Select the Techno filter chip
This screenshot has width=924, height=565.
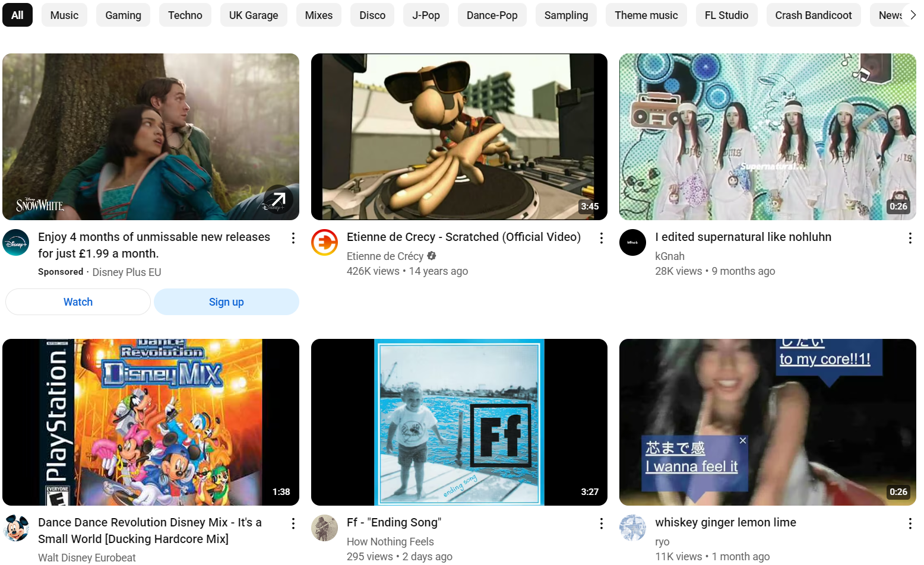(185, 15)
